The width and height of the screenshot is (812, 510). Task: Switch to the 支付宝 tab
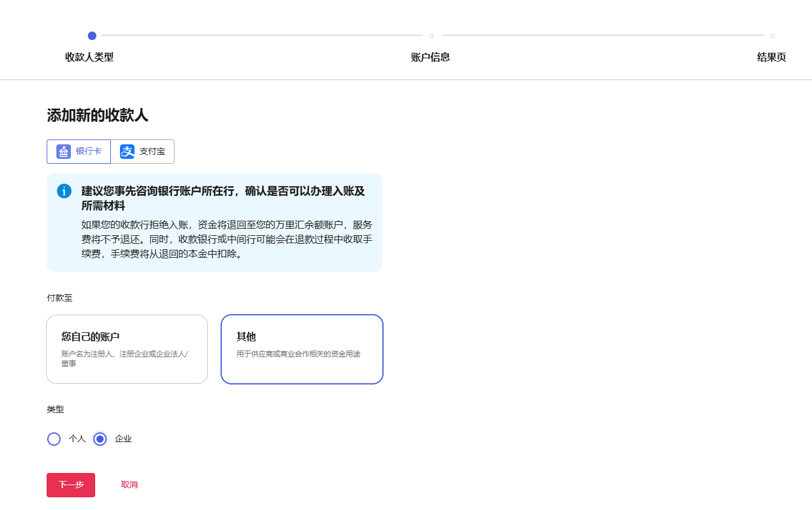(142, 152)
